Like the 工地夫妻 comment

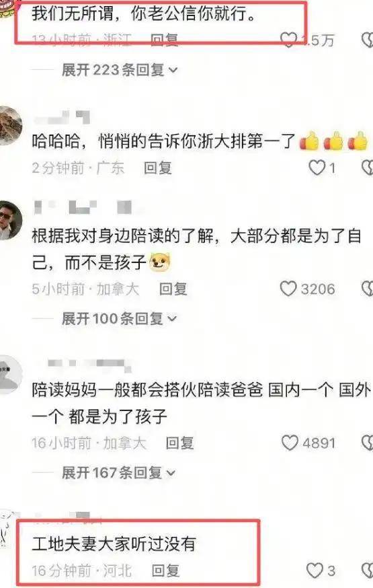click(x=315, y=571)
